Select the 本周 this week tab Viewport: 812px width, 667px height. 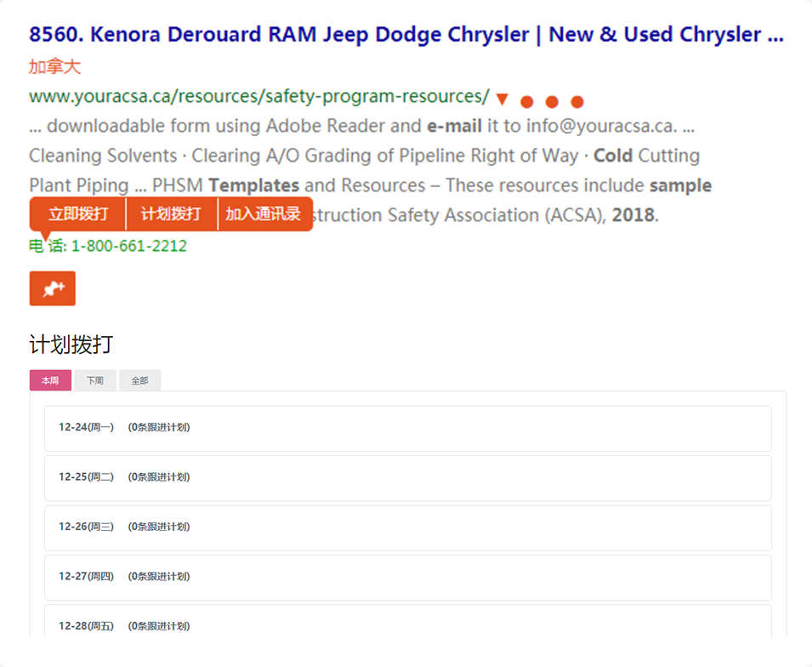point(50,380)
